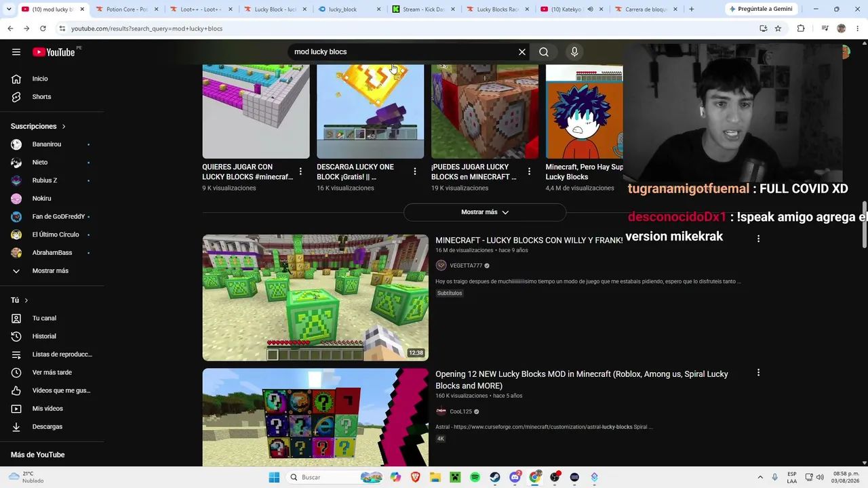Image resolution: width=868 pixels, height=488 pixels.
Task: Switch to Lucky Block tab
Action: pyautogui.click(x=274, y=9)
